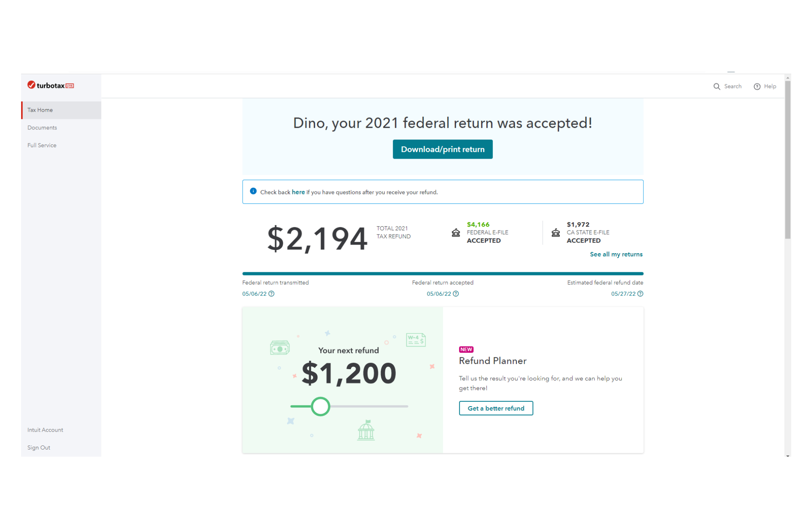Click the blue info circle icon in banner

coord(253,191)
